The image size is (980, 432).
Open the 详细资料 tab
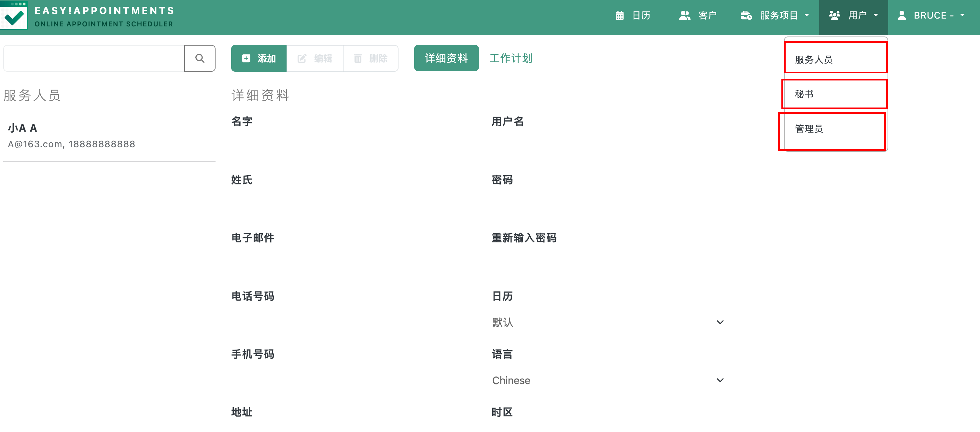(446, 58)
